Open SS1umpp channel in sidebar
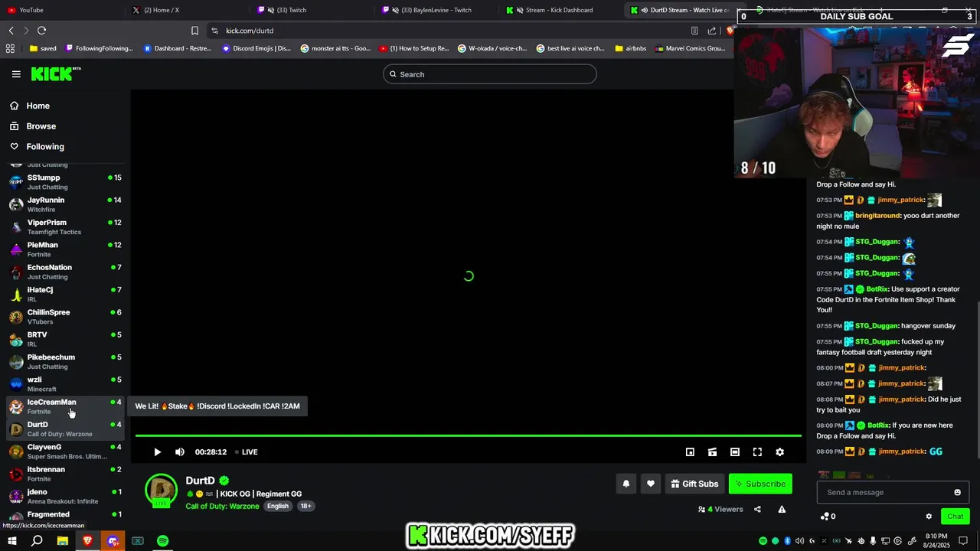Screen dimensions: 980x551 (65, 182)
